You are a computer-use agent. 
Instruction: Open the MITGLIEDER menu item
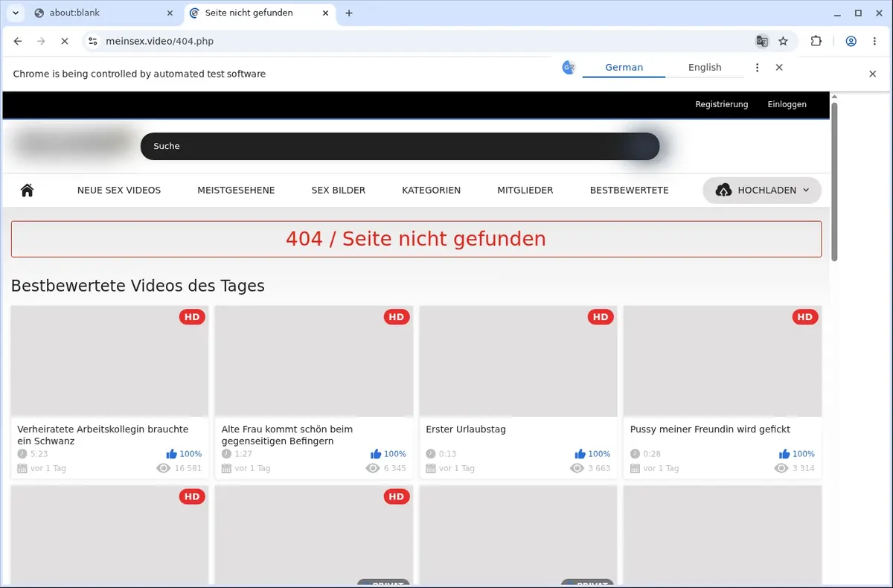(x=525, y=190)
